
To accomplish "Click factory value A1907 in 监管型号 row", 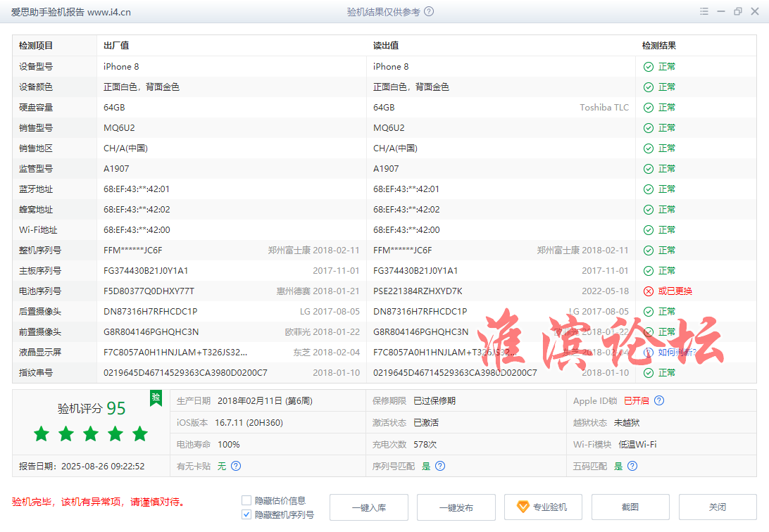I will (x=116, y=168).
